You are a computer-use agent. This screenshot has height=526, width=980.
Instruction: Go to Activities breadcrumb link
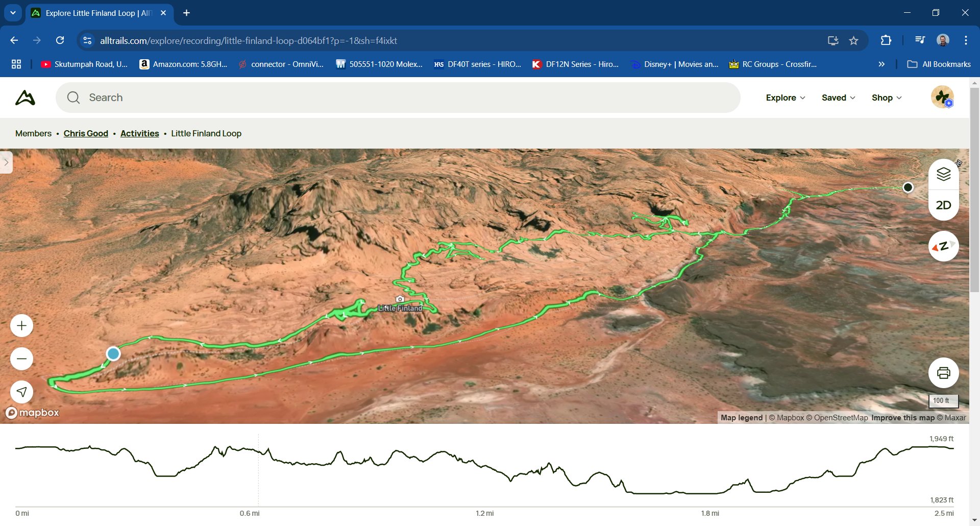point(139,133)
